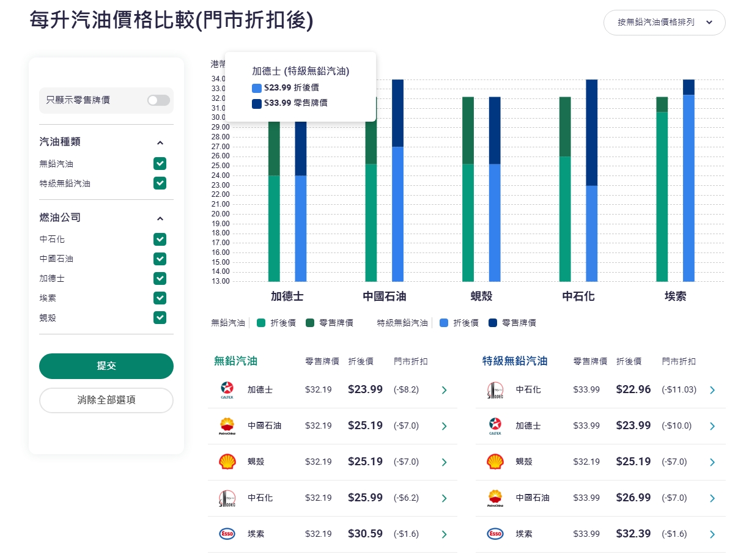The height and width of the screenshot is (560, 749).
Task: Click the 提交 submit button
Action: 106,366
